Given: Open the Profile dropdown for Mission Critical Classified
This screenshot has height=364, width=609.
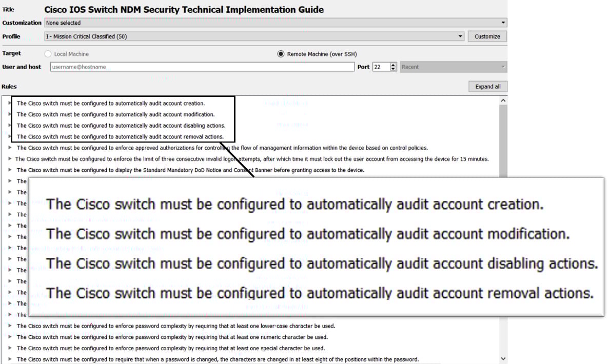Looking at the screenshot, I should point(254,36).
